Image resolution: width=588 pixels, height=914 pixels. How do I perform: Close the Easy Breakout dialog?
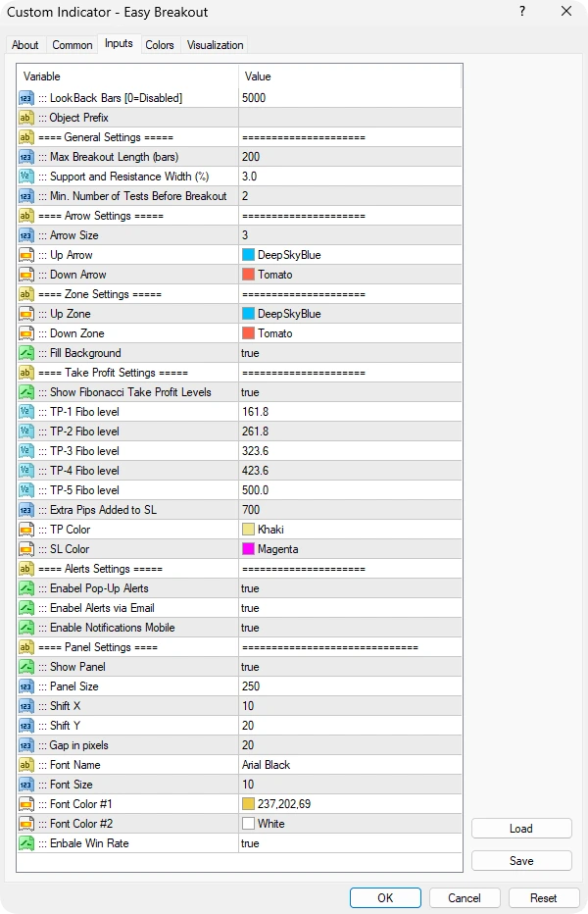click(566, 11)
